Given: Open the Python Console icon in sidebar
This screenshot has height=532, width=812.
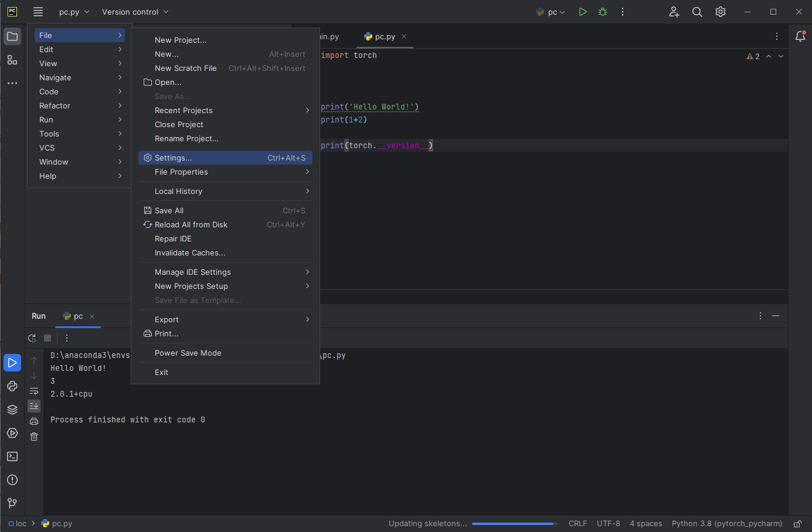Looking at the screenshot, I should [12, 386].
